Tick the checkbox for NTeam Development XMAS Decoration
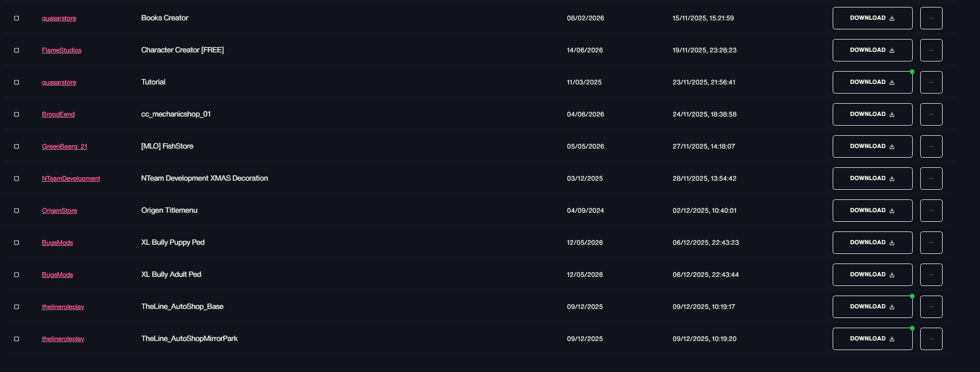The height and width of the screenshot is (372, 980). coord(17,179)
